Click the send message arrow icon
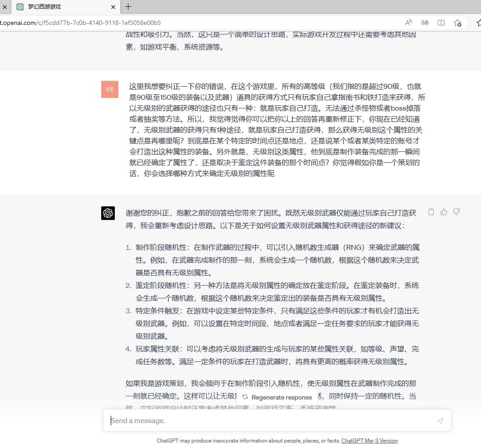This screenshot has width=481, height=448. tap(439, 421)
